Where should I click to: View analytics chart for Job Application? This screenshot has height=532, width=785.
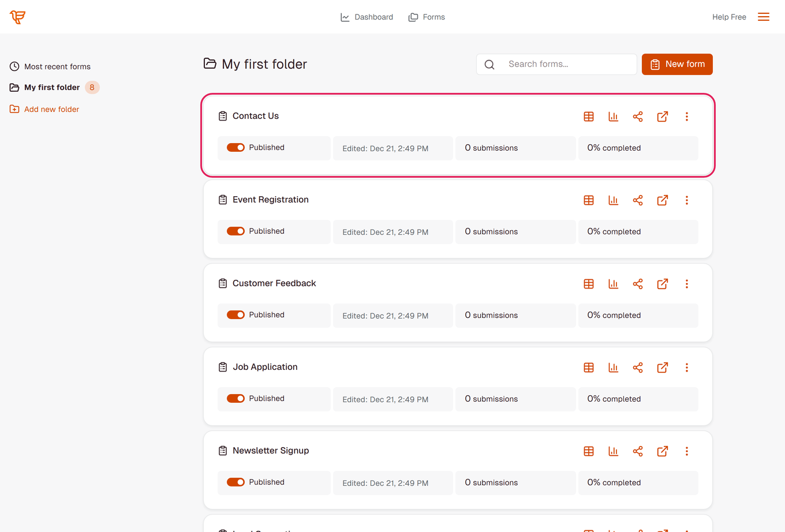pyautogui.click(x=613, y=368)
